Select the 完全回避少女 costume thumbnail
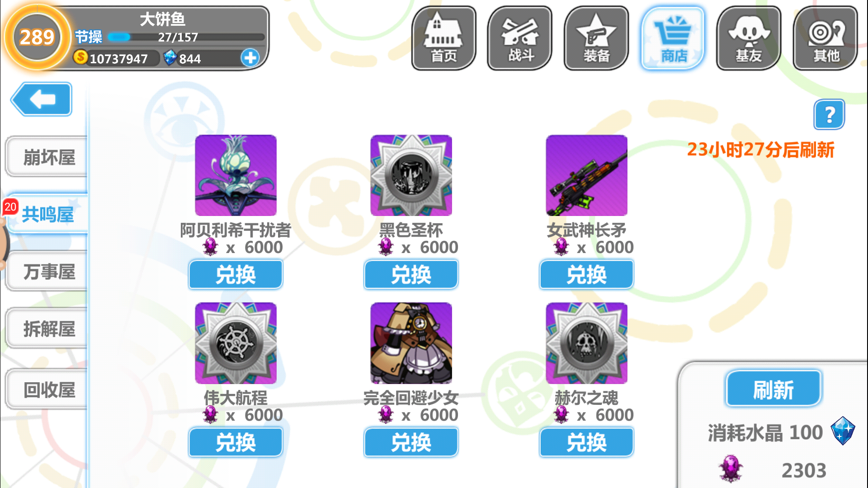This screenshot has height=488, width=868. pos(411,343)
